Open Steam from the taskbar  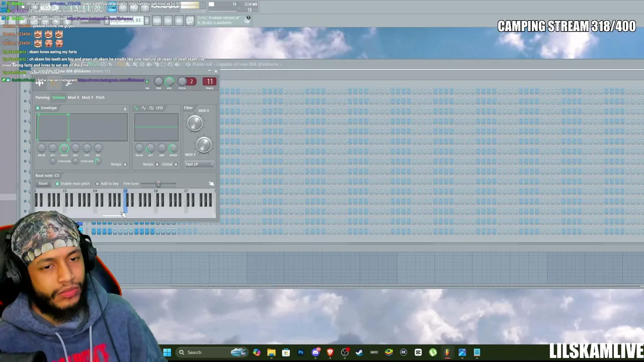click(359, 352)
